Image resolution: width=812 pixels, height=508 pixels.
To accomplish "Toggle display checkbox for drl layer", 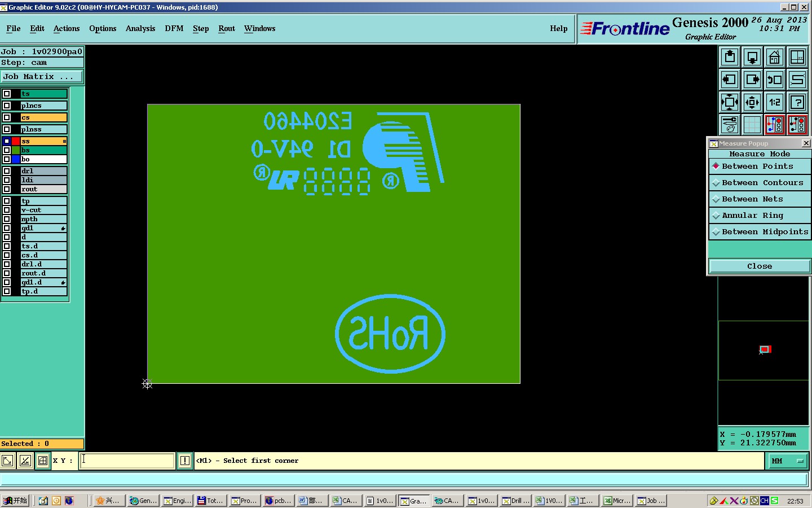I will point(7,171).
